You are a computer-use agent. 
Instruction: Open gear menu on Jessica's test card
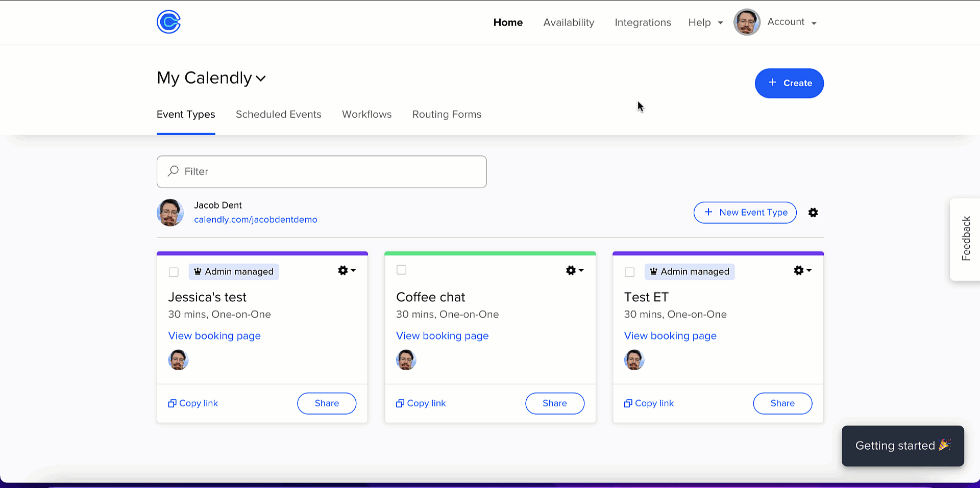point(347,270)
